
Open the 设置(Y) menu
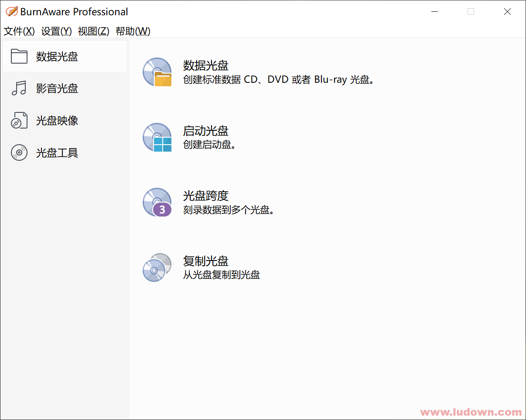coord(56,31)
